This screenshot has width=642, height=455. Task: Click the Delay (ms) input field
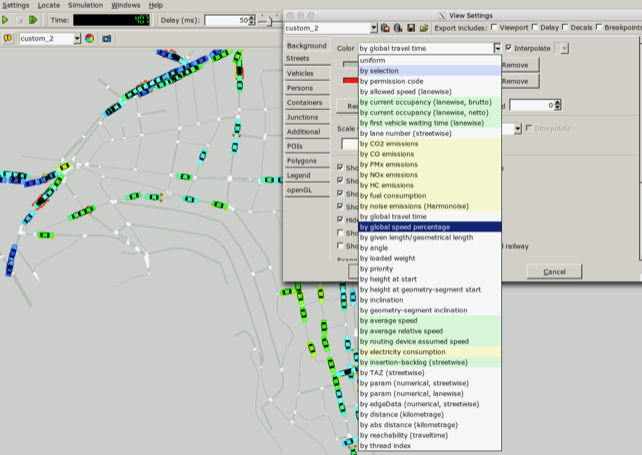click(226, 20)
